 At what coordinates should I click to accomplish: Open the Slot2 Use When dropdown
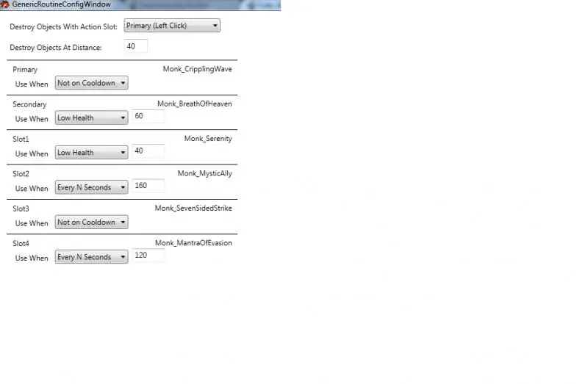tap(91, 187)
